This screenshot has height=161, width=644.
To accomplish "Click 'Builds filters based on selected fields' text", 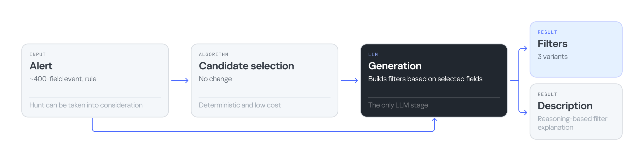I will pyautogui.click(x=425, y=79).
